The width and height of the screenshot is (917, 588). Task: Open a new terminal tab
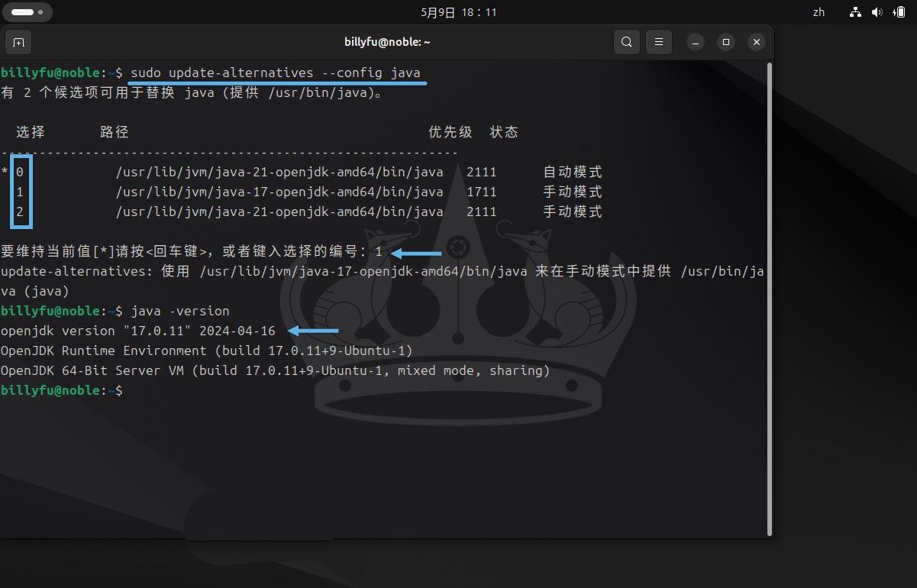(19, 42)
